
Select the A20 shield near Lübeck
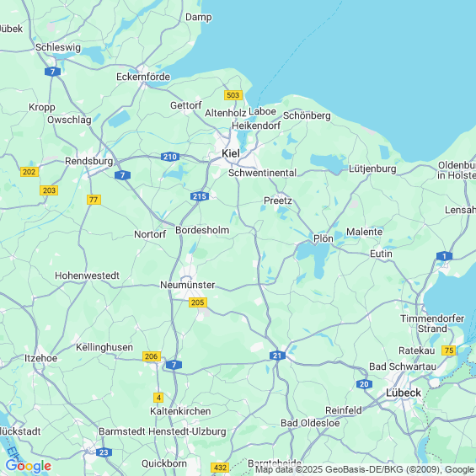click(364, 384)
